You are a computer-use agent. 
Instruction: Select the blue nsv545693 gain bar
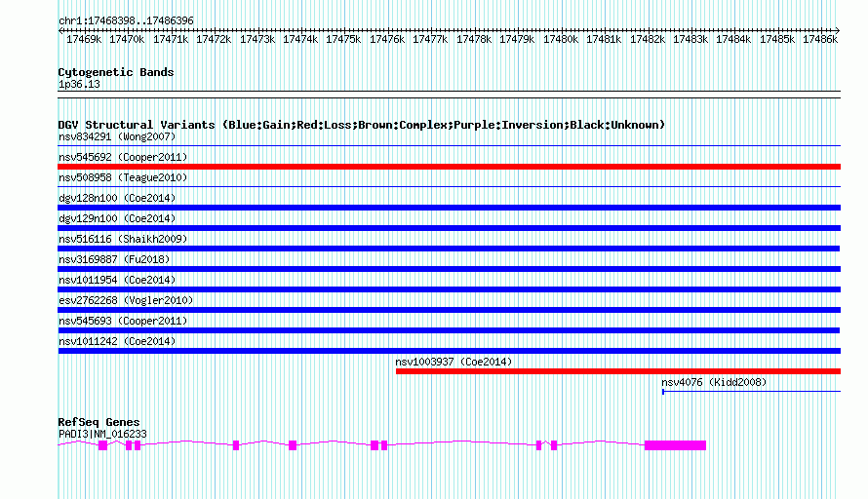[449, 330]
